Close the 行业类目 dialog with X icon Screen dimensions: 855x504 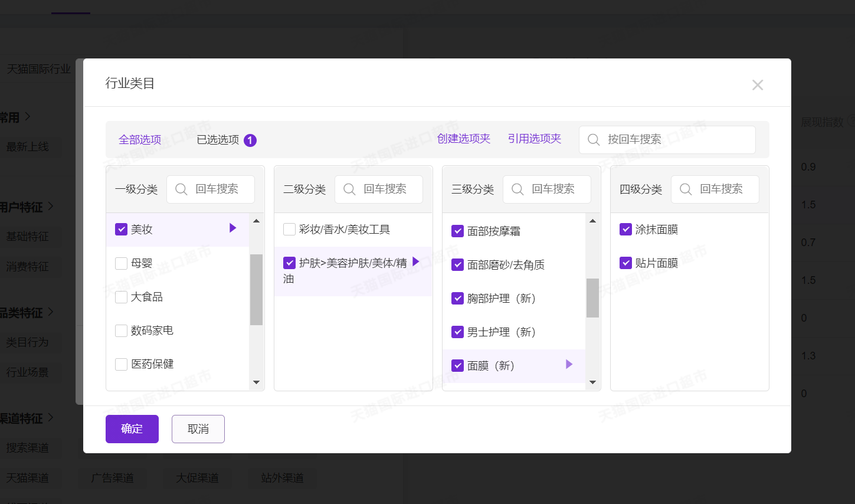(758, 85)
